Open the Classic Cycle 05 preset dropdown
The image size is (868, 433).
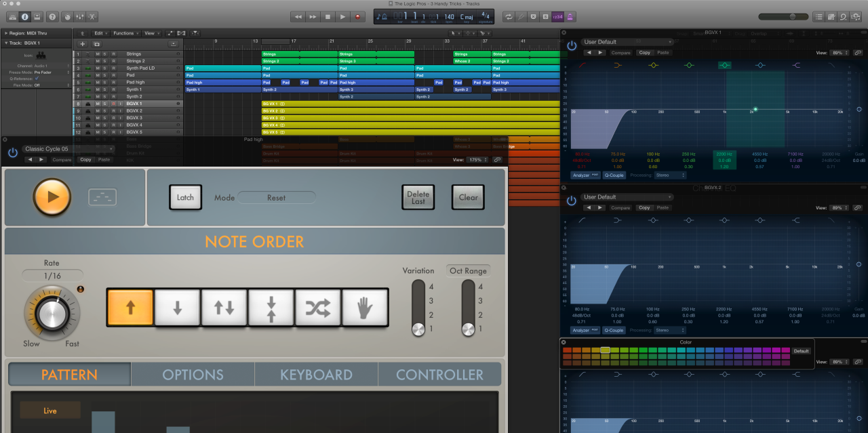click(68, 149)
